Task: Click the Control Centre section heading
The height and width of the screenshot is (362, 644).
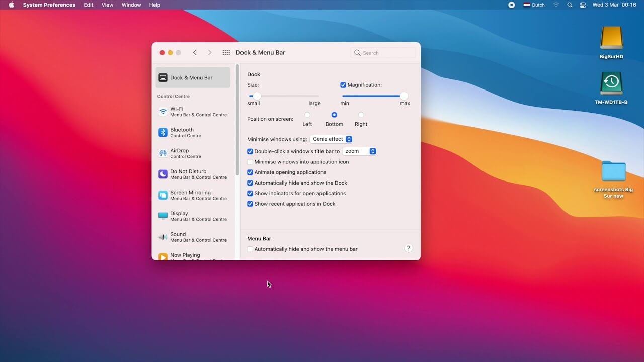Action: [x=174, y=96]
